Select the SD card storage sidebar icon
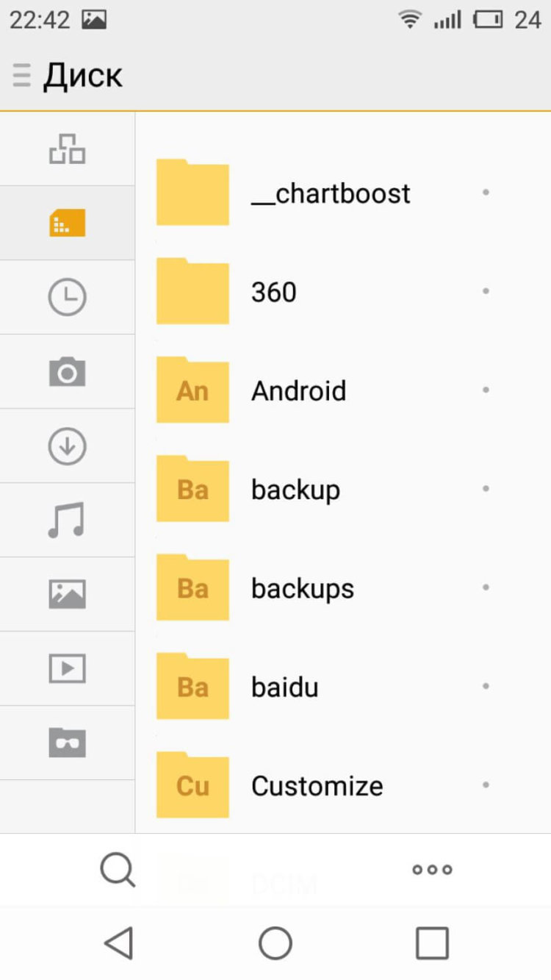 [x=67, y=223]
